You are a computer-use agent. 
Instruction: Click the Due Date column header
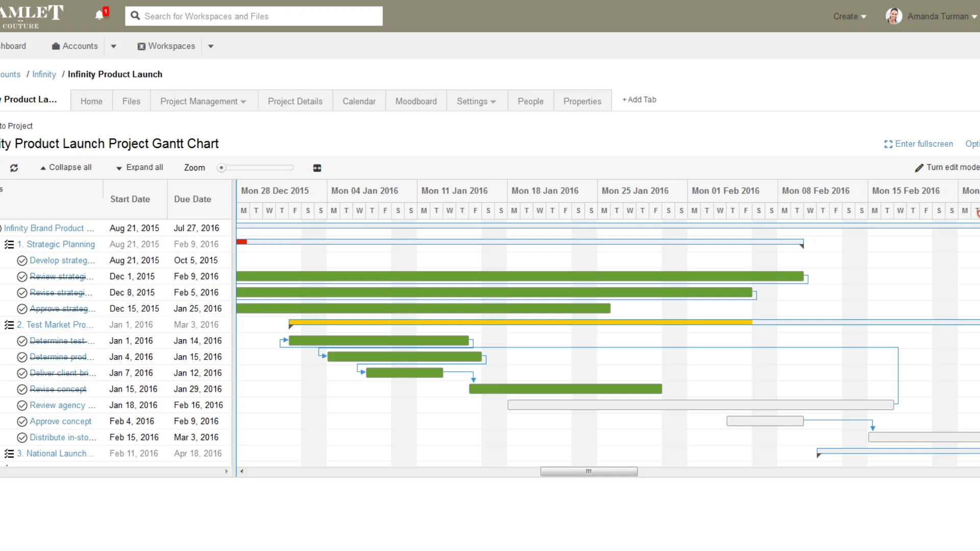pos(192,199)
